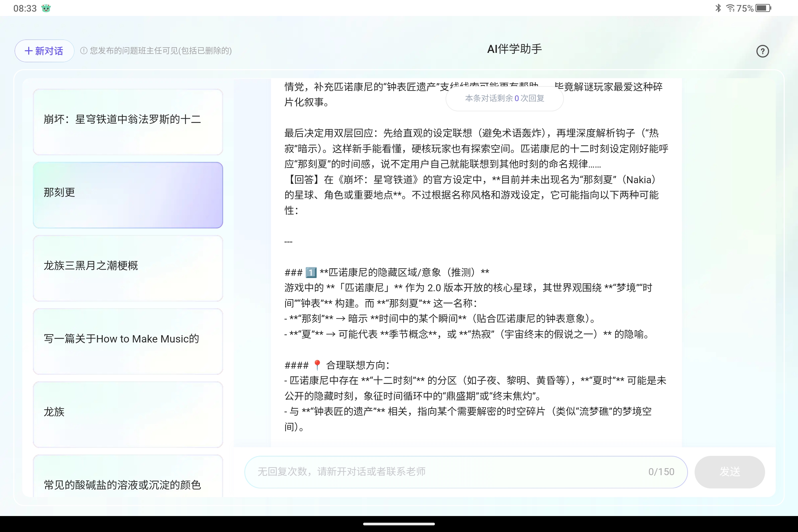Click the info icon beside visibility notice

(83, 51)
